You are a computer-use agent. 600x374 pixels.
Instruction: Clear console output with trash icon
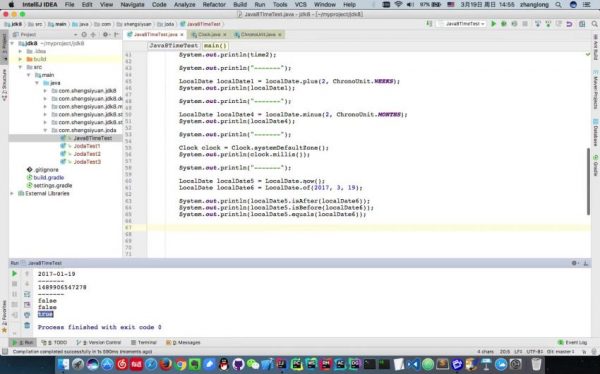pos(27,325)
